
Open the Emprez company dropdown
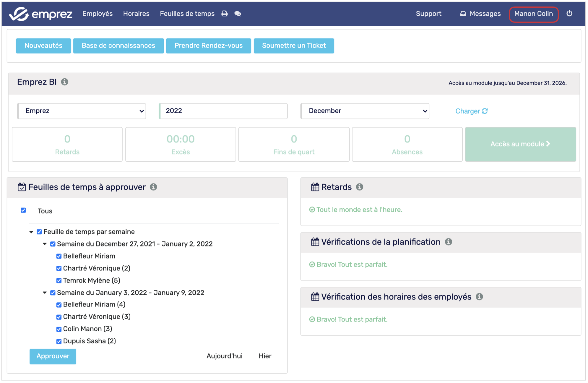click(x=82, y=111)
